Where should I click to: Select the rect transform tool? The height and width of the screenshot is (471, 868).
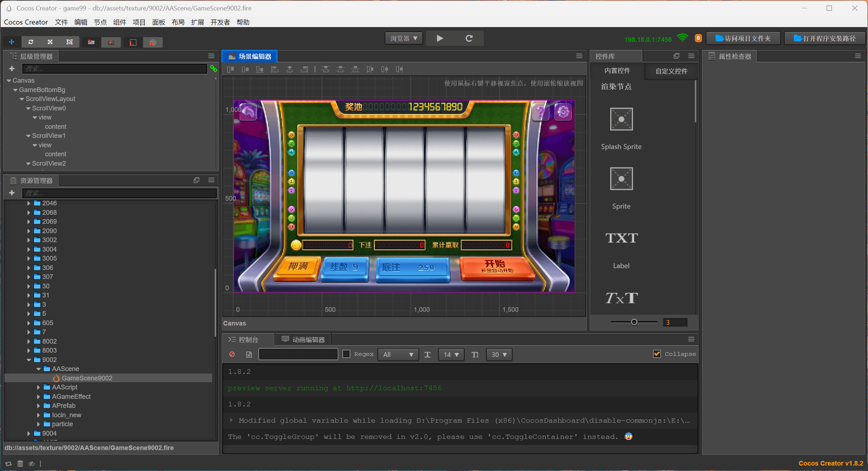[x=70, y=42]
